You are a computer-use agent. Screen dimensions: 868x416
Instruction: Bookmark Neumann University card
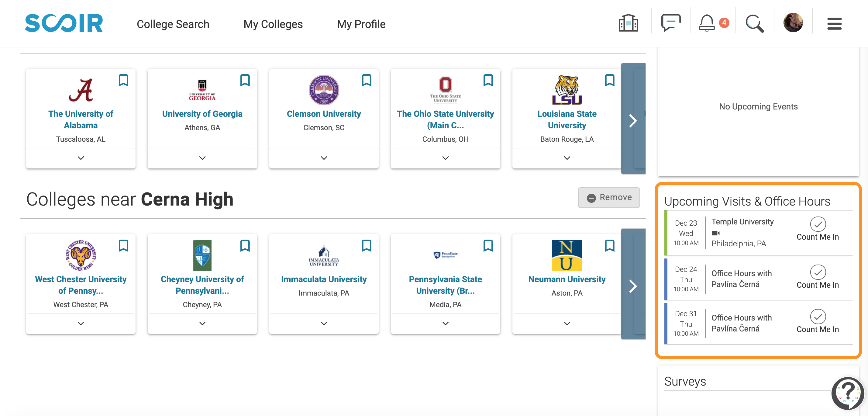(x=610, y=246)
